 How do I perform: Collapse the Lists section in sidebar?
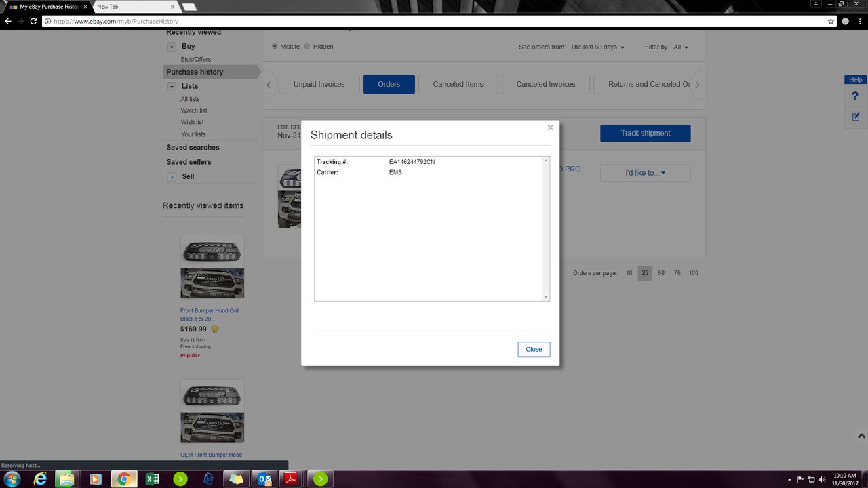click(x=172, y=87)
